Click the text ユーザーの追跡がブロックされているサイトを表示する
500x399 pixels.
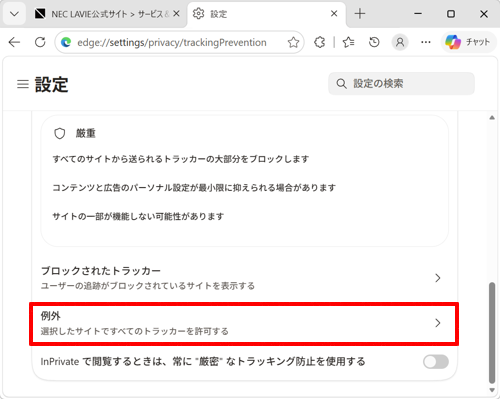coord(148,286)
